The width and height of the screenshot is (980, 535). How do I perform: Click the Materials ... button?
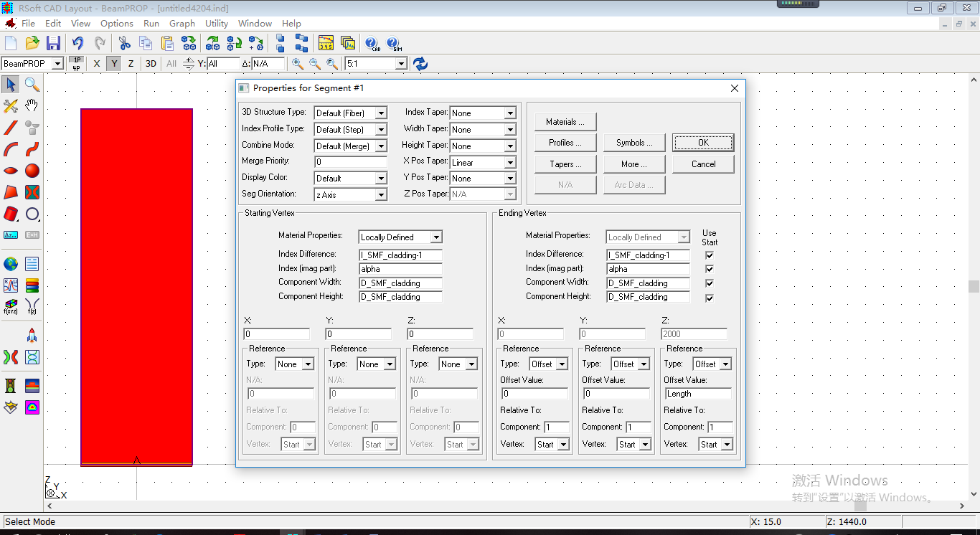tap(565, 122)
